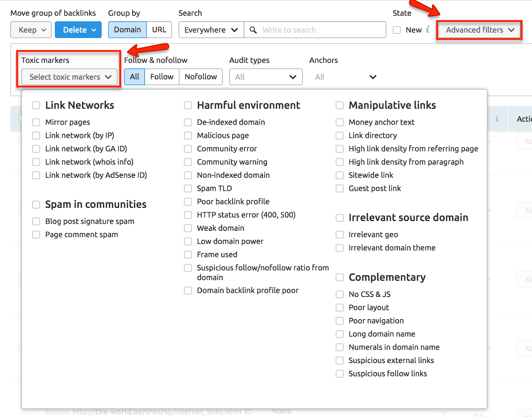Check Link network (by GA ID)
The width and height of the screenshot is (532, 417).
coord(36,149)
